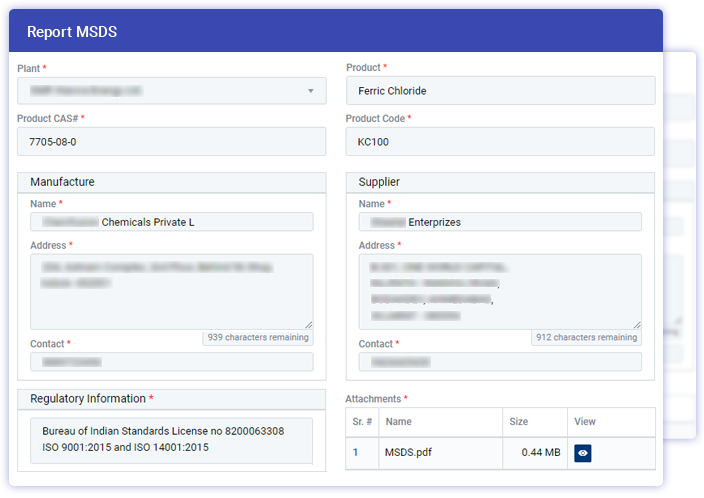Screen dimensions: 704x498
Task: Click the Manufacture Contact field
Action: tap(171, 362)
